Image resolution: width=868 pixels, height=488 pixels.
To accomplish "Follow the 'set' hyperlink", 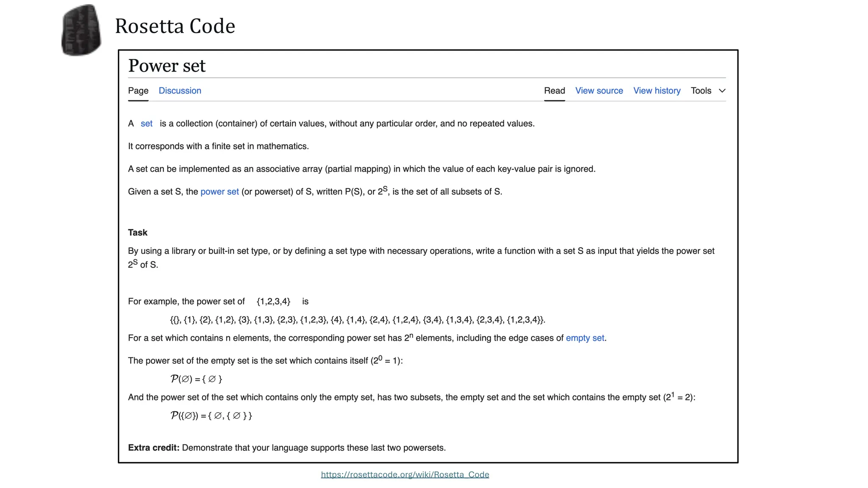I will [x=146, y=123].
